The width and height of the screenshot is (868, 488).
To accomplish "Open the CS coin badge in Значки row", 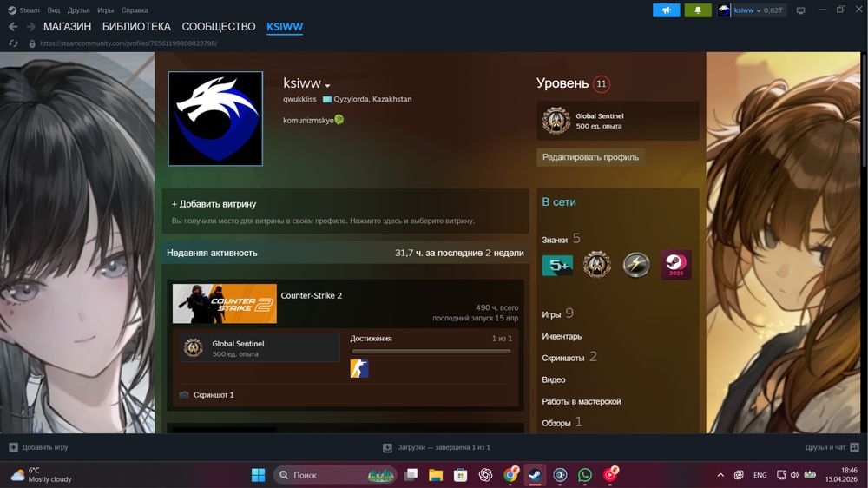I will click(x=597, y=265).
